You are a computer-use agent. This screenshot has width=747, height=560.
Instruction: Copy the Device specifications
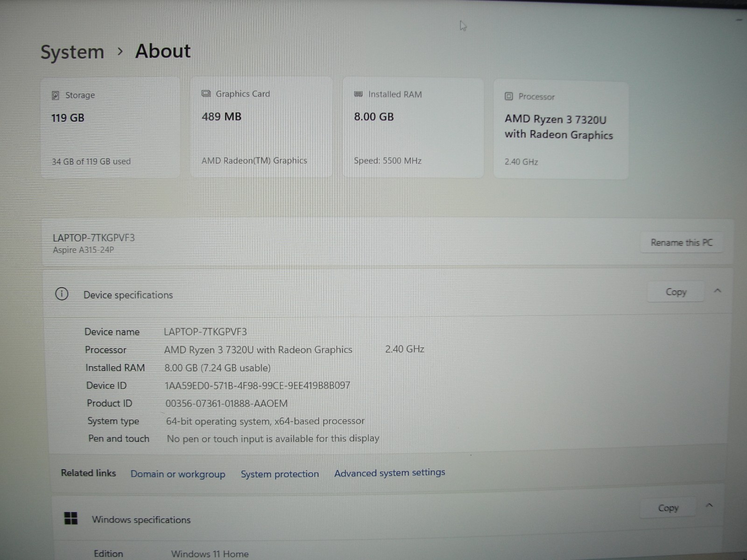coord(676,292)
